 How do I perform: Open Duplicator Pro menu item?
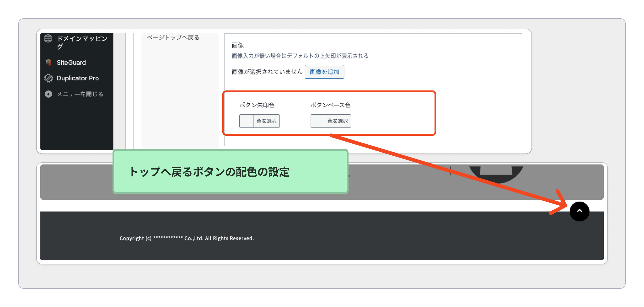[x=78, y=78]
